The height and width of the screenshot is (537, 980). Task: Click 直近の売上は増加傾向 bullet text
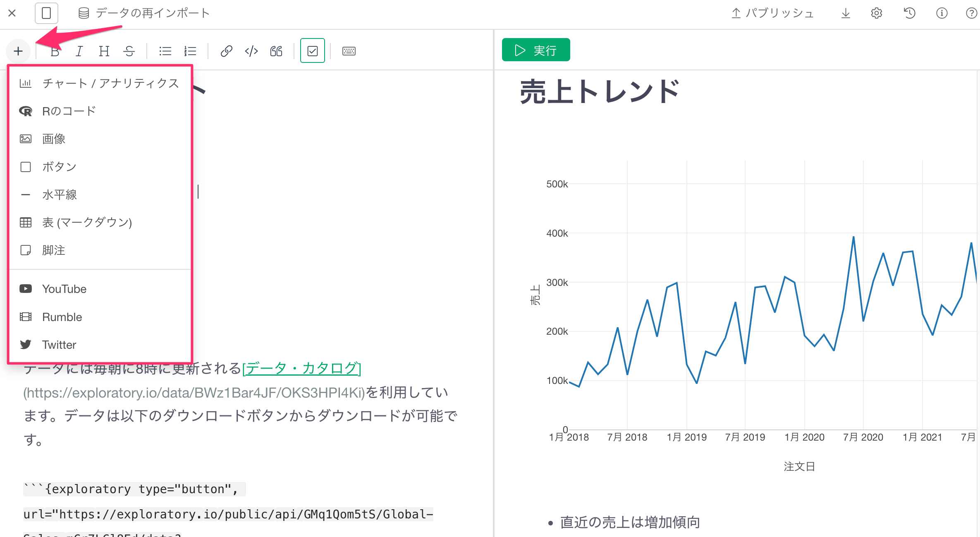point(630,522)
